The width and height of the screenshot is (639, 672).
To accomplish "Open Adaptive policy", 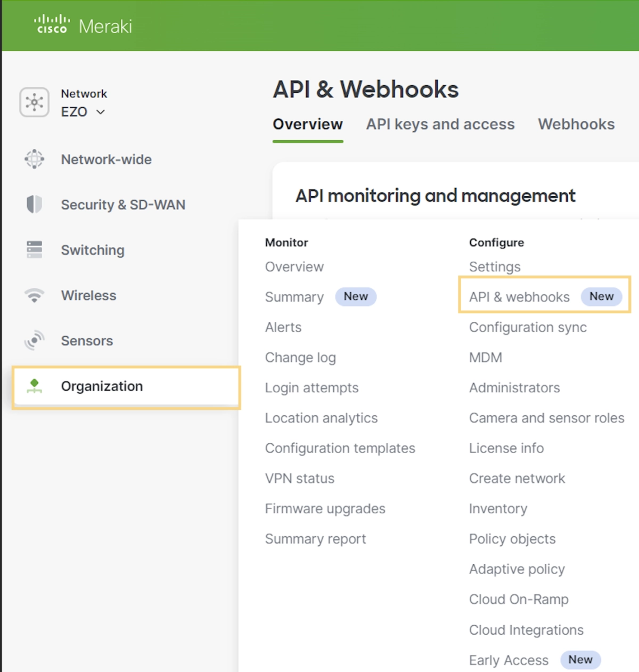I will point(517,569).
